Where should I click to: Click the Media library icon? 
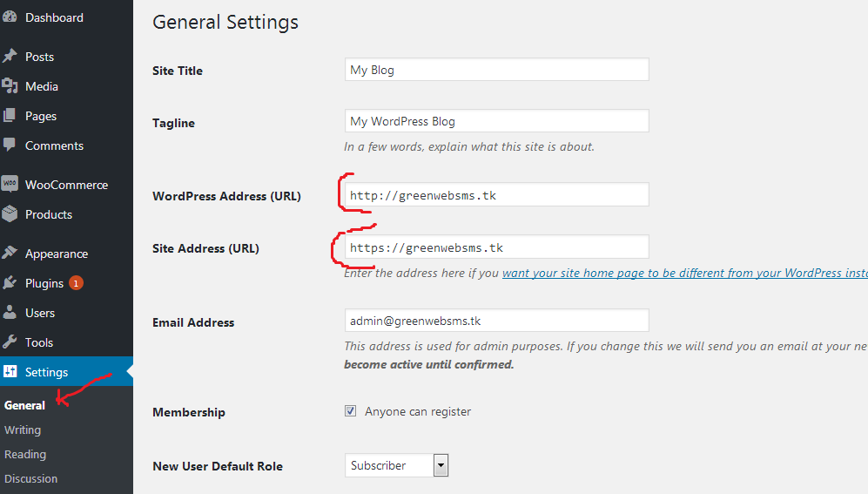[10, 86]
